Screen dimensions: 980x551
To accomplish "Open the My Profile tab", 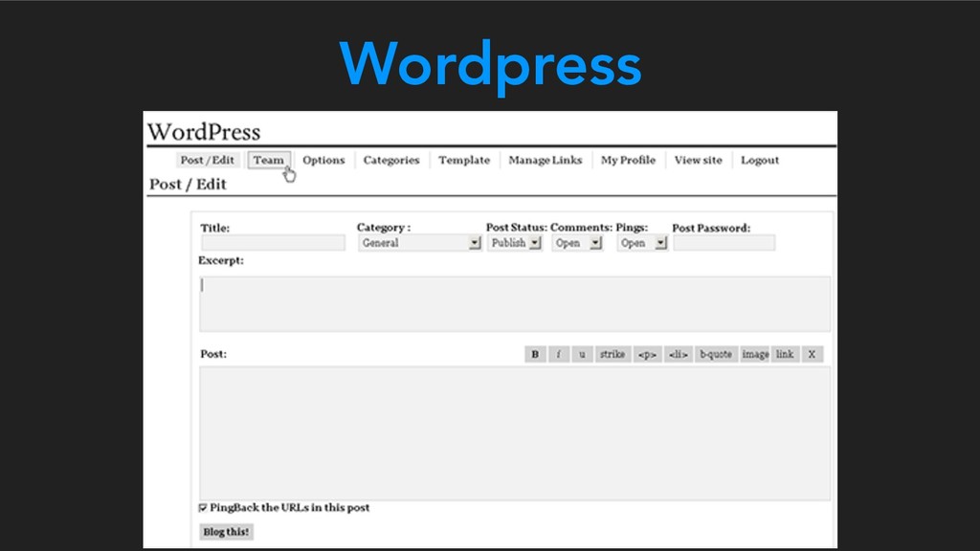I will 628,160.
